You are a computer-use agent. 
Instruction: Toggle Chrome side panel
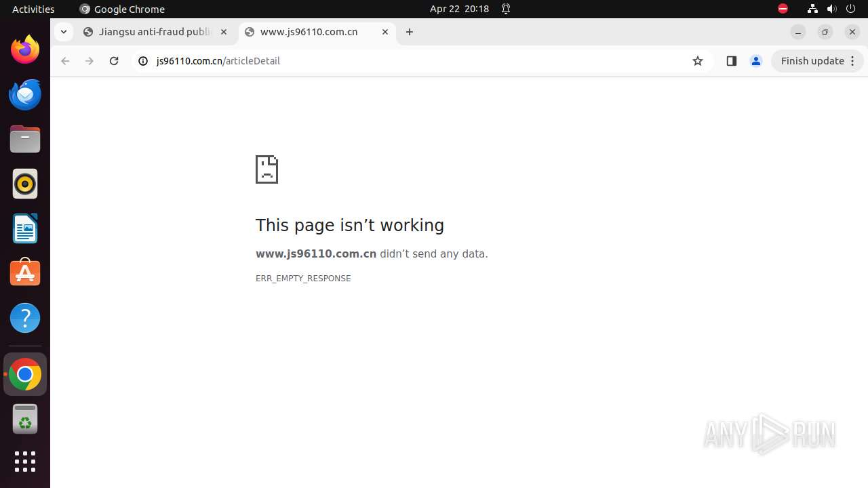point(731,61)
